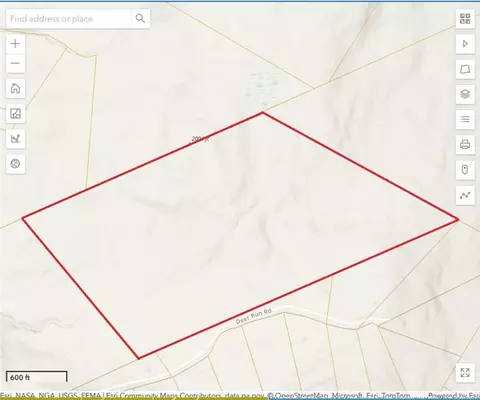Viewport: 480px width, 400px height.
Task: Open the elevation profile line tool
Action: point(465,195)
